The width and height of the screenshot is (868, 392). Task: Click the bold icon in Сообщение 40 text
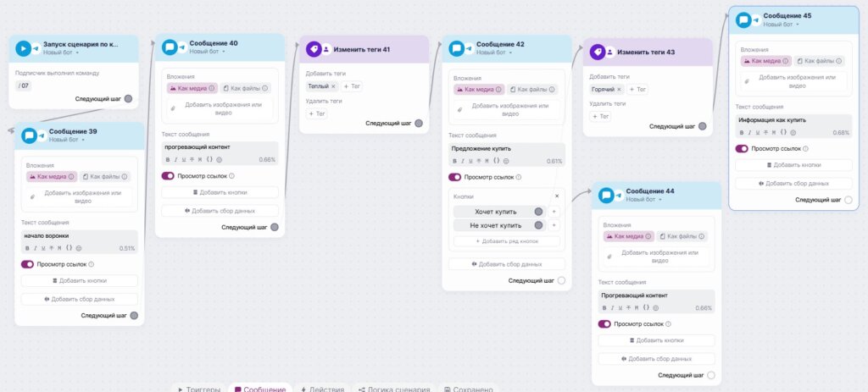167,159
